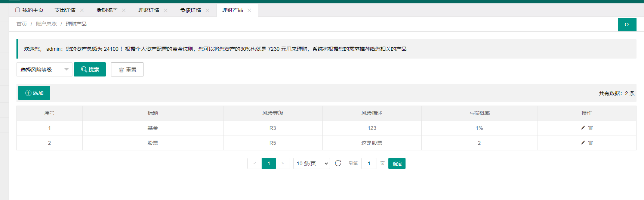The width and height of the screenshot is (644, 200).
Task: Edit the 基金 row with pencil icon
Action: pos(583,128)
